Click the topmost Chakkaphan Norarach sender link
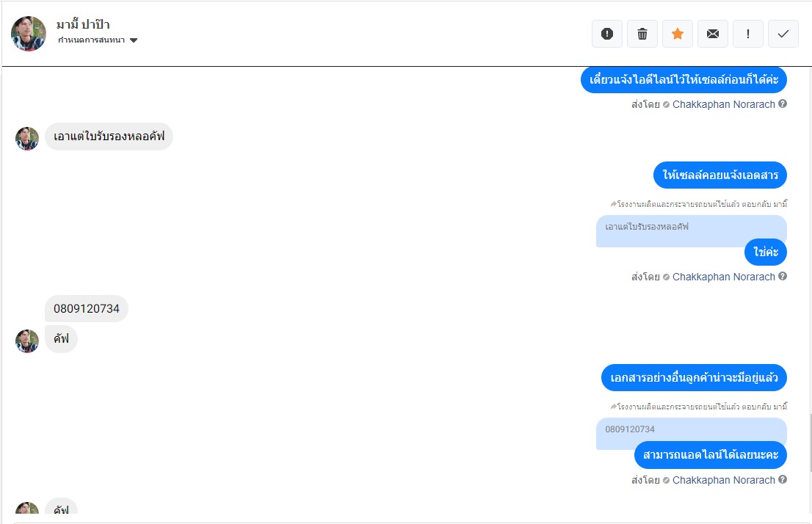Viewport: 812px width, 524px height. [x=723, y=104]
